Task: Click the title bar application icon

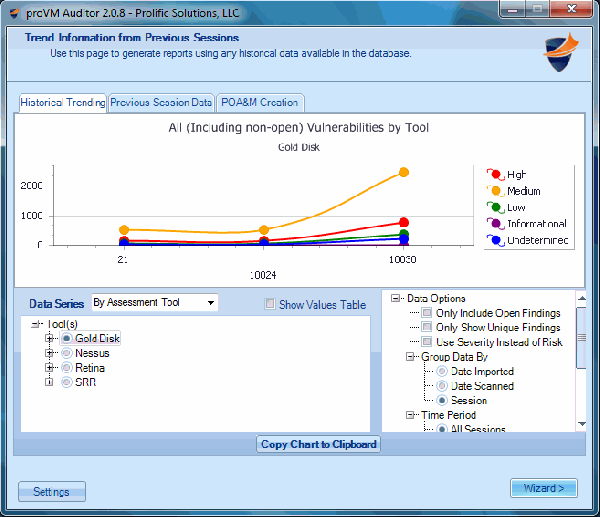Action: pos(14,13)
